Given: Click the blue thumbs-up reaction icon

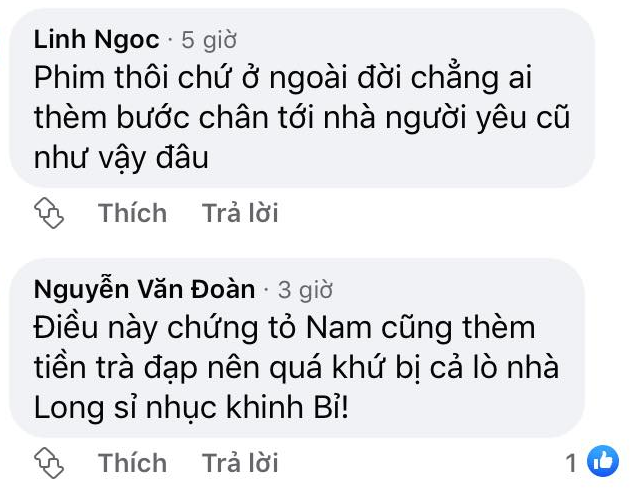Looking at the screenshot, I should click(x=603, y=462).
